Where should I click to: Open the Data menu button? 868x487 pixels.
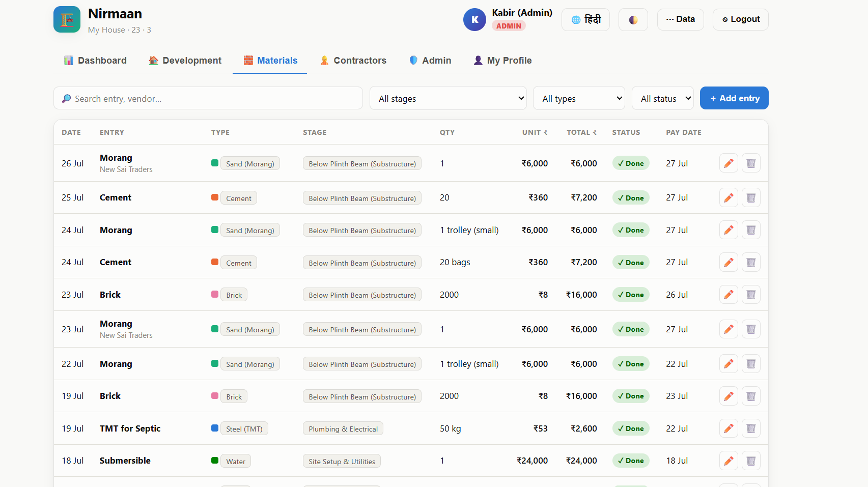tap(680, 19)
